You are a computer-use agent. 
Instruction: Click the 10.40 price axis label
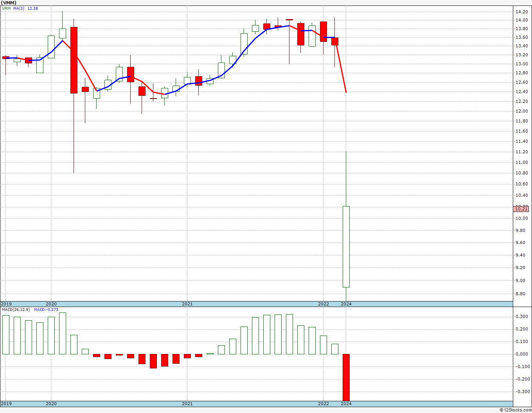pos(521,196)
